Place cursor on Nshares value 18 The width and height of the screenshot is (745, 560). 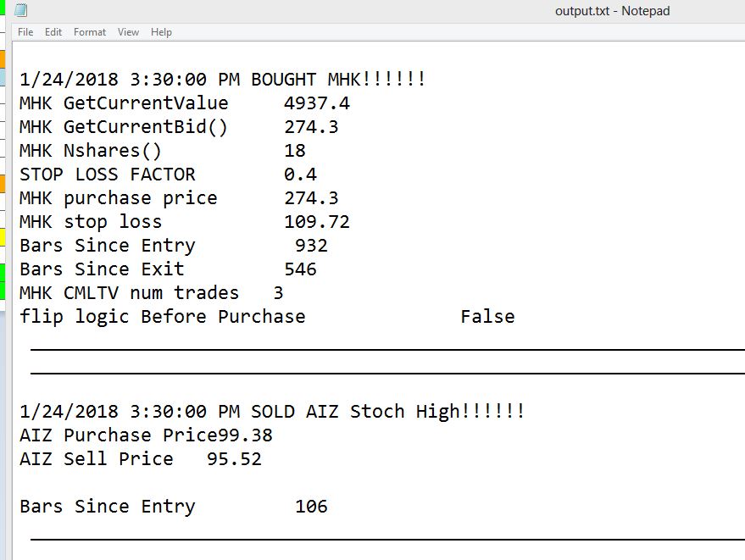pyautogui.click(x=295, y=151)
